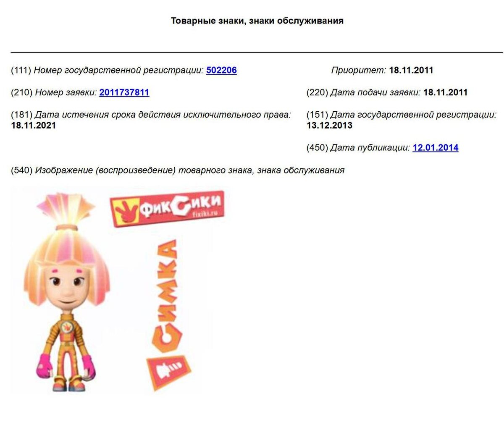The image size is (504, 422).
Task: Click Simka's pink glove on the left
Action: [45, 365]
